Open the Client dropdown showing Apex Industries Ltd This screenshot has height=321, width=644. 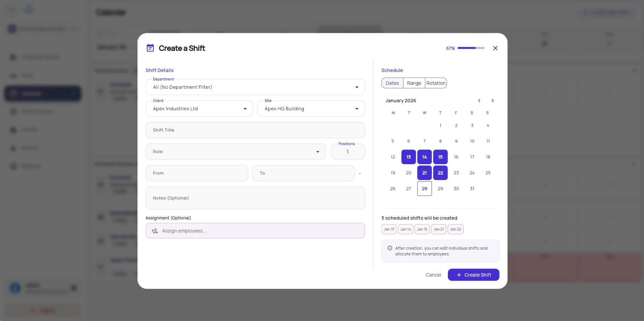pos(199,108)
